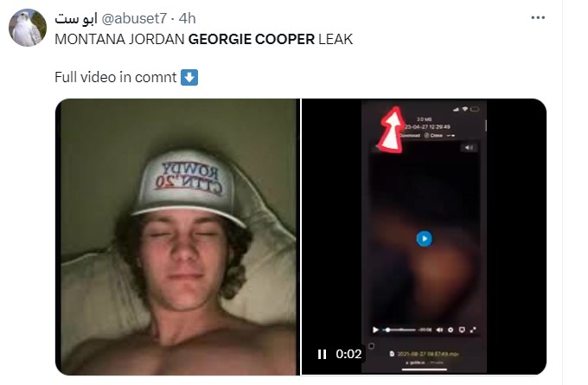Click the video seek slider handle
Image resolution: width=588 pixels, height=385 pixels.
tap(387, 330)
